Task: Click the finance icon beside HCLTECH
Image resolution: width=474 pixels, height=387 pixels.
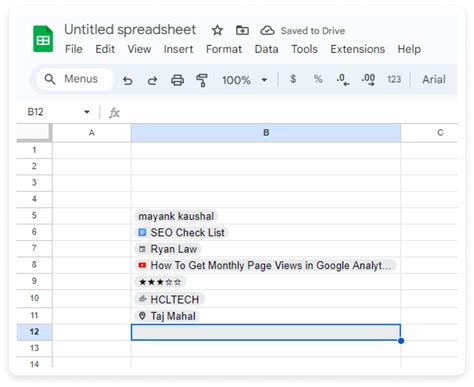Action: (x=142, y=299)
